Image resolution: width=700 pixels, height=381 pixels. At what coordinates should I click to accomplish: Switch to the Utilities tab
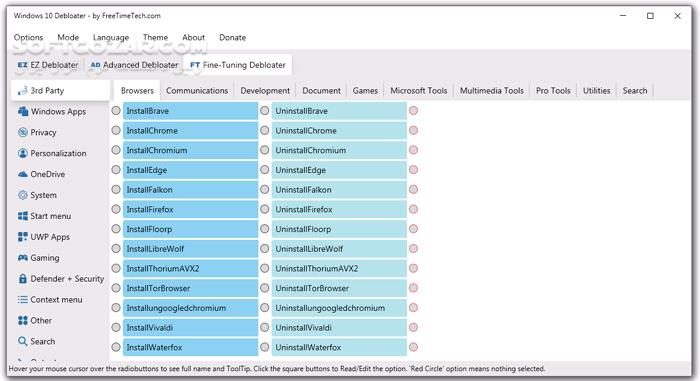[596, 91]
